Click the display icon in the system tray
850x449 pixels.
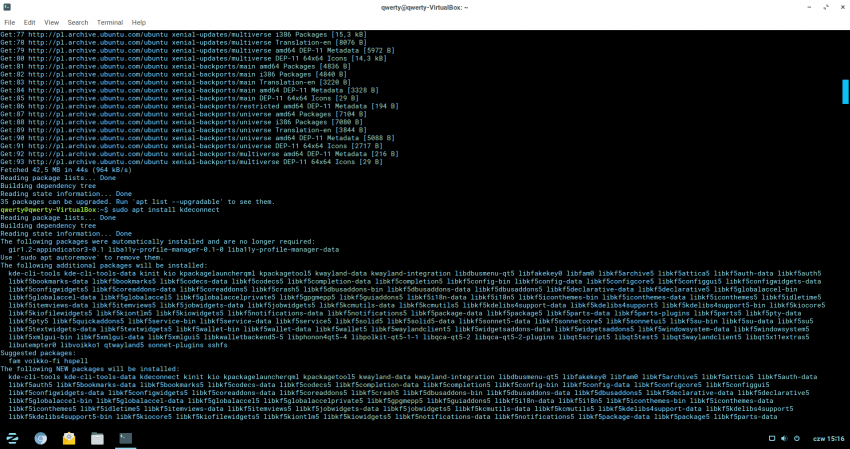coord(772,439)
